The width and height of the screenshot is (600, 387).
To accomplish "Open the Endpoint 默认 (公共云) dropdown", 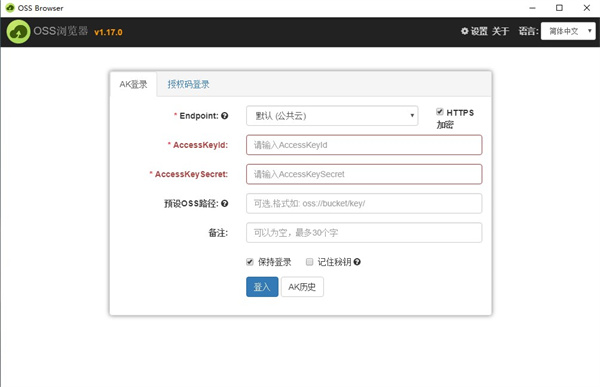I will (332, 116).
